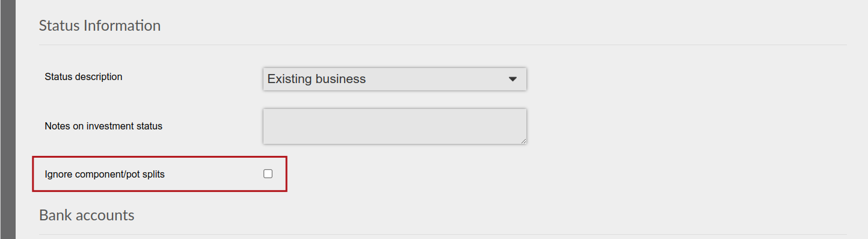Click the divider under Status Information
This screenshot has width=868, height=239.
443,45
